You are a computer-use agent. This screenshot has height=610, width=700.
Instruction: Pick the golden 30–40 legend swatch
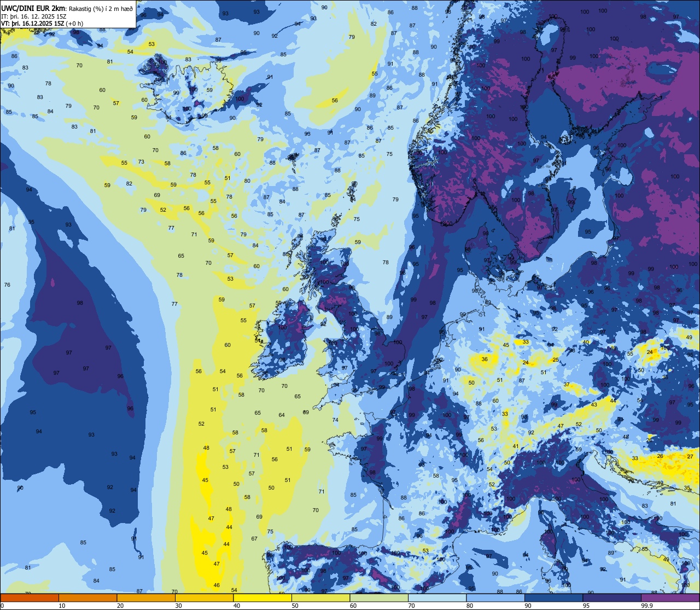204,597
